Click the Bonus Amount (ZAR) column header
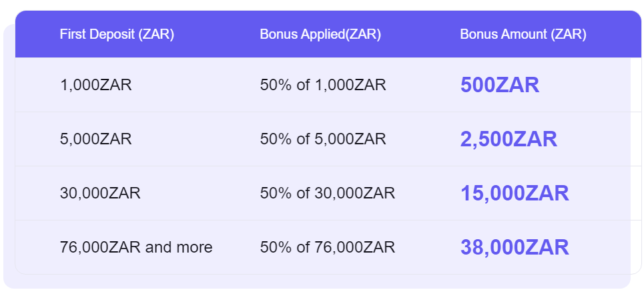Viewport: 644px width, 298px height. 523,35
